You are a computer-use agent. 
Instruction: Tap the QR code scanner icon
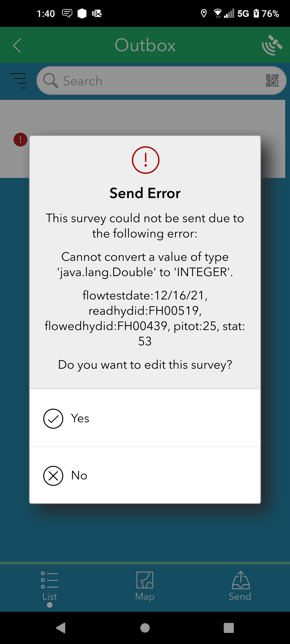272,80
